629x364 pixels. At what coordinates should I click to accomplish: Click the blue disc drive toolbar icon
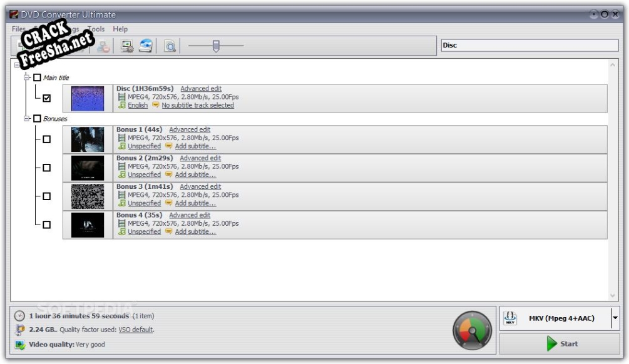coord(145,46)
